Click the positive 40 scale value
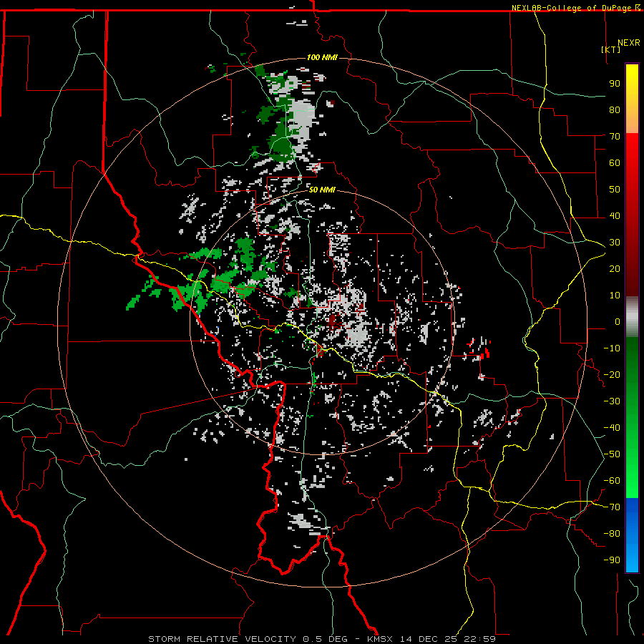Screen dimensions: 644x644 pos(615,216)
